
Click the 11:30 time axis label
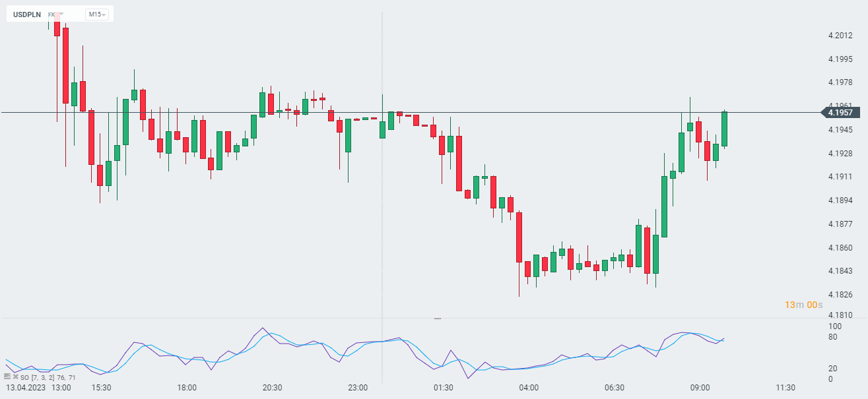pyautogui.click(x=785, y=388)
